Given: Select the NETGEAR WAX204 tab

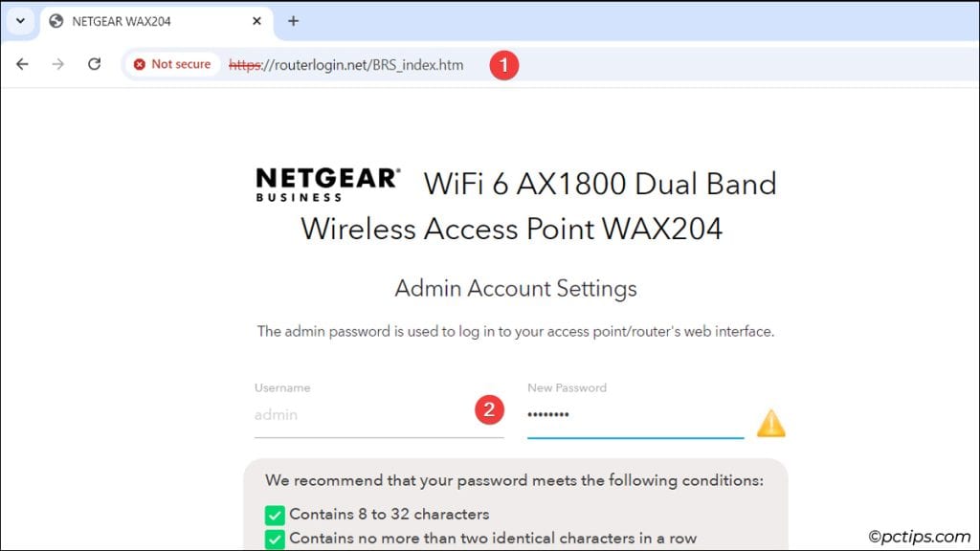Looking at the screenshot, I should [144, 20].
